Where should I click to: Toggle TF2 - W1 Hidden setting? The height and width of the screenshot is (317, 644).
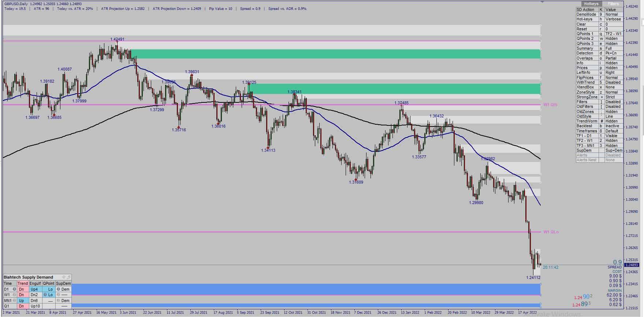point(613,140)
